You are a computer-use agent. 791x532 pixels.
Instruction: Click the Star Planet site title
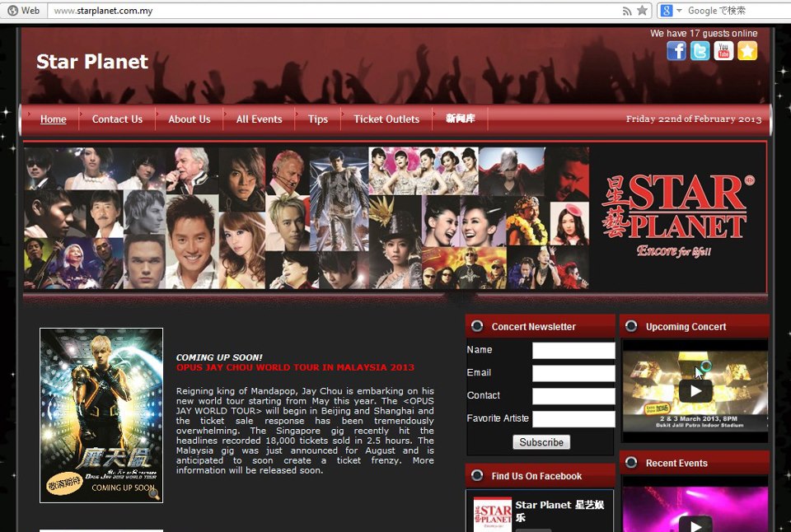(x=92, y=62)
